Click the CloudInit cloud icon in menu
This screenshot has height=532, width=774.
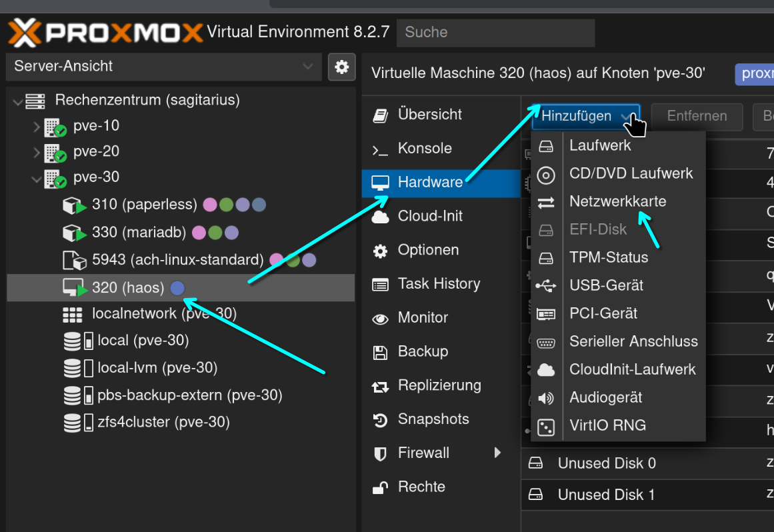[546, 369]
